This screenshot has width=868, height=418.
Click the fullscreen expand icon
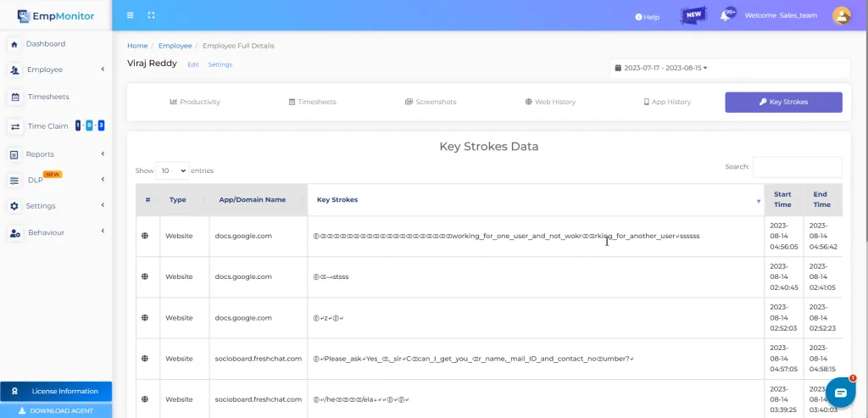(x=151, y=15)
